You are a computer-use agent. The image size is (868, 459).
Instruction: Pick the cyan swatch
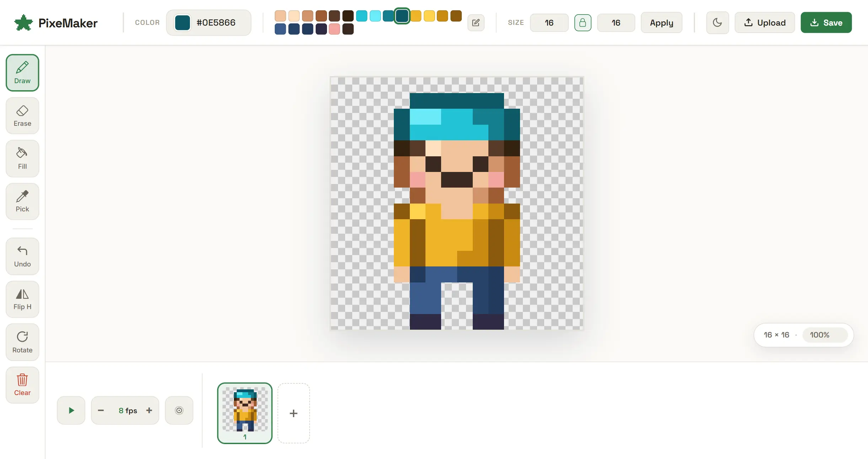coord(361,16)
